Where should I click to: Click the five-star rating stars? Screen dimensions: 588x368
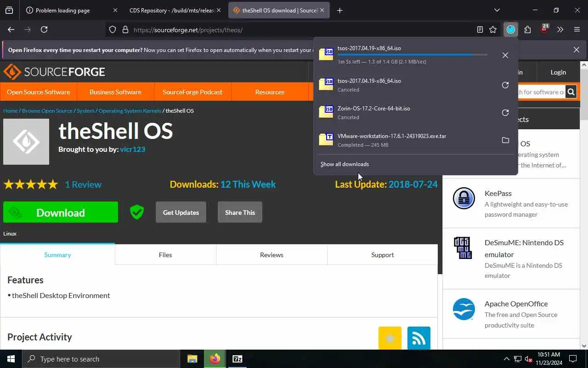point(31,184)
